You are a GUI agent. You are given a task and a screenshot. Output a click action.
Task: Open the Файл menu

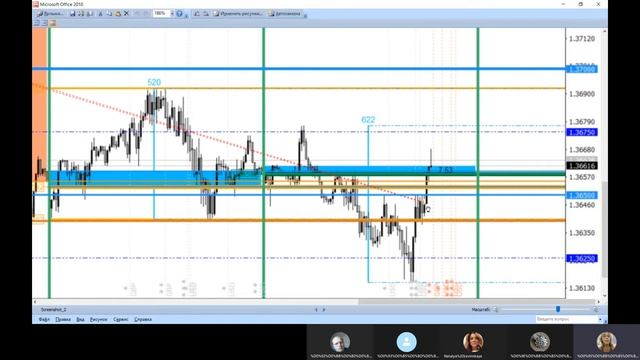(44, 319)
